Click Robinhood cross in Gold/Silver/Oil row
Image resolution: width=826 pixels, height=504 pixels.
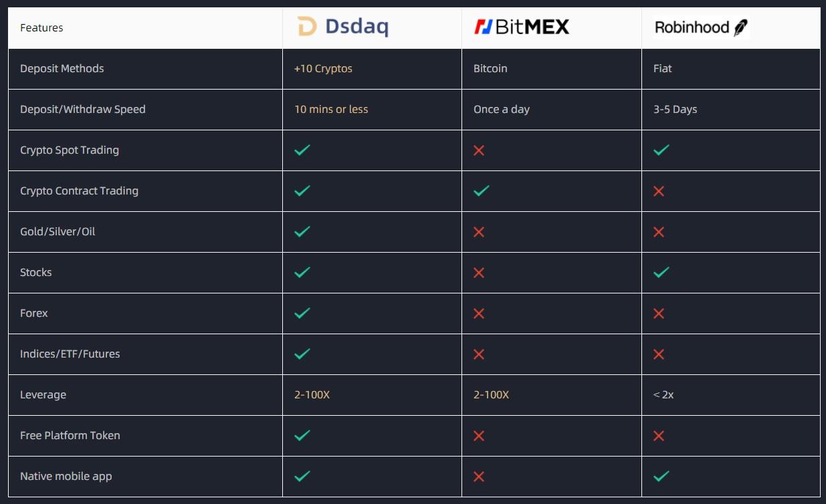click(x=659, y=232)
